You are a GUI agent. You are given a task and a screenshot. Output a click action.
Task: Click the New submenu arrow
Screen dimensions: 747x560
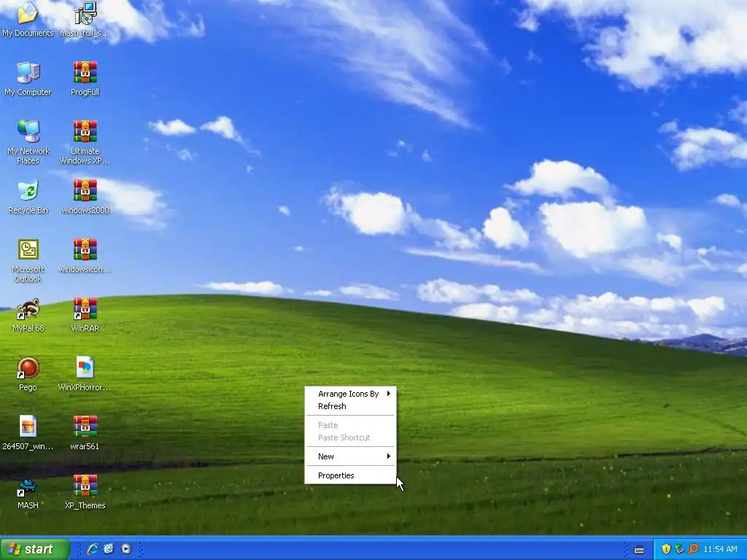[389, 456]
